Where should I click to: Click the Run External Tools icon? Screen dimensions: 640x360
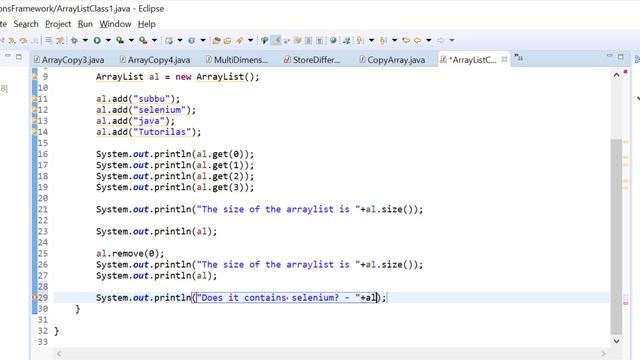coord(143,40)
